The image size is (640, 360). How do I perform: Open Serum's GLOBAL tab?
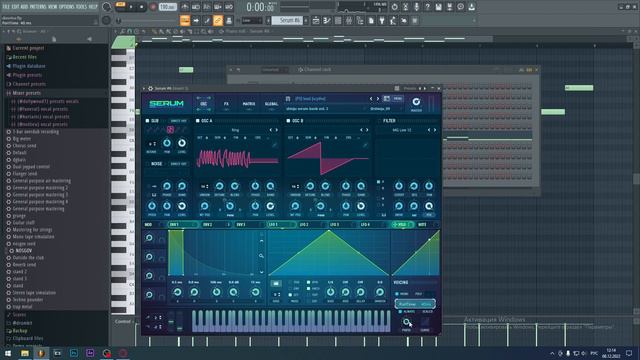pyautogui.click(x=271, y=104)
